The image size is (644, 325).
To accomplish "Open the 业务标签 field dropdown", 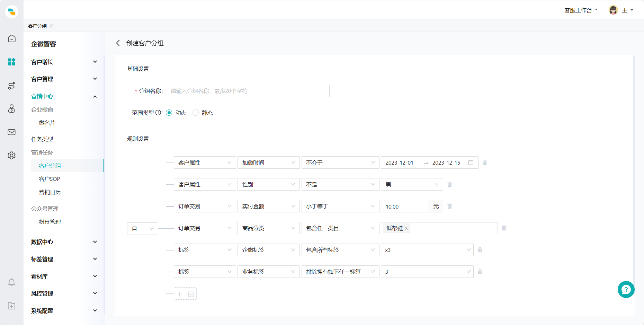I will click(269, 272).
